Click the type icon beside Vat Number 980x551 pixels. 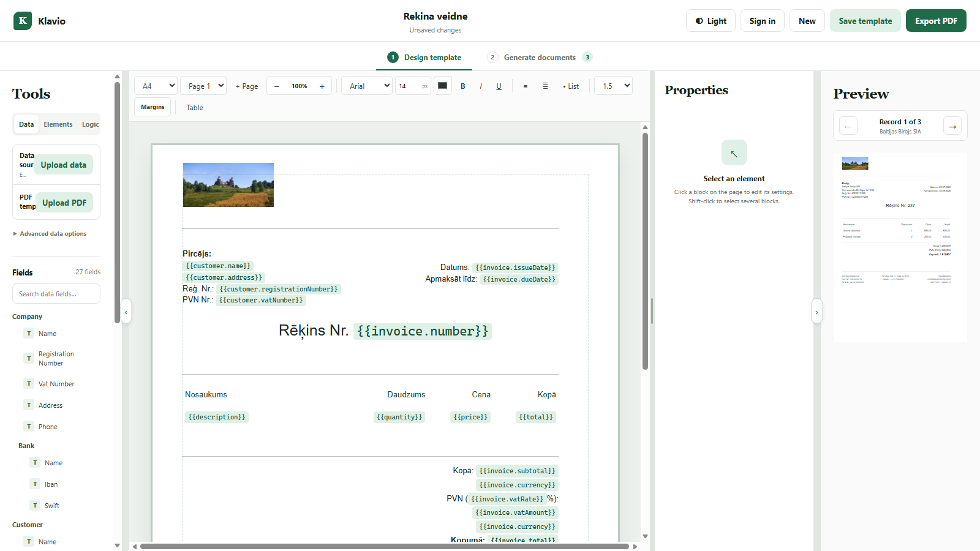coord(29,384)
